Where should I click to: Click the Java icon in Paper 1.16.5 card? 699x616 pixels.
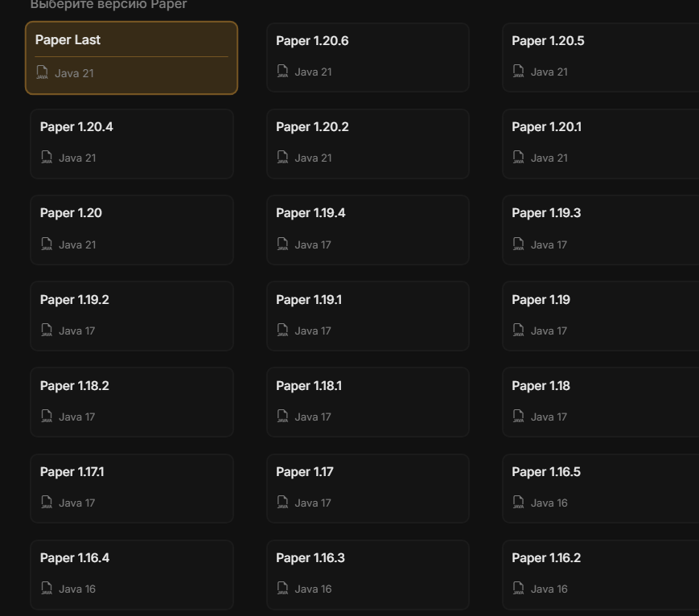tap(519, 502)
